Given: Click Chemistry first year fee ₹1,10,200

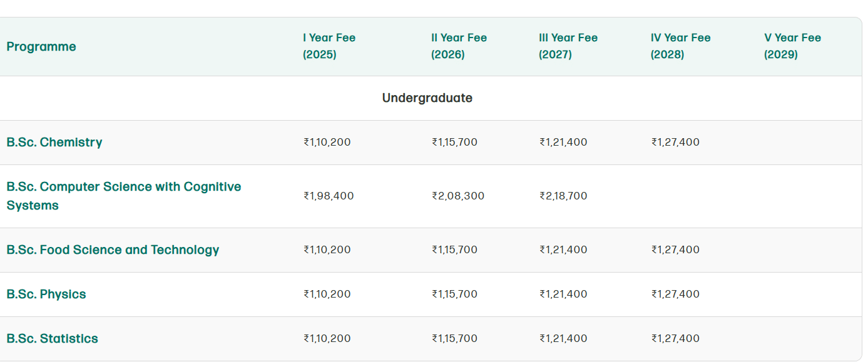Looking at the screenshot, I should tap(327, 143).
